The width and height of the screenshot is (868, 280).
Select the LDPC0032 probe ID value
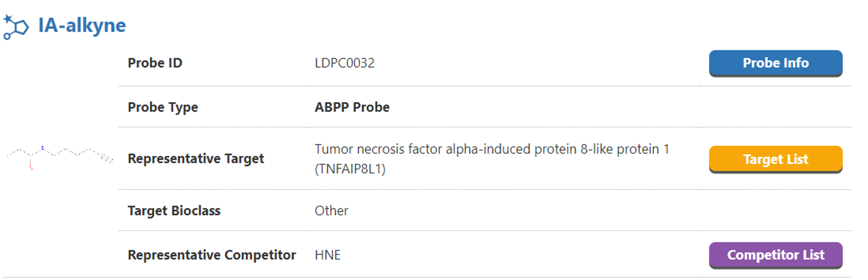(x=344, y=63)
